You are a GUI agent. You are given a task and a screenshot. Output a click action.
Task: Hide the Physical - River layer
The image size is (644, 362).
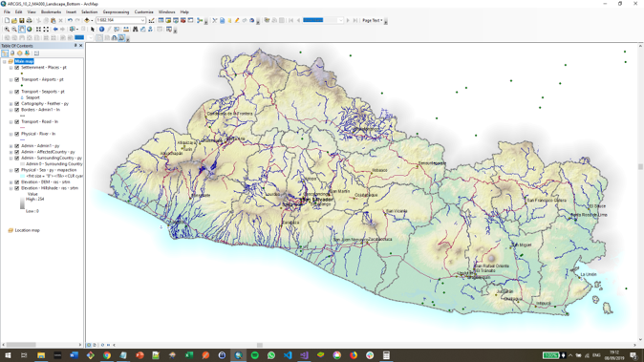(17, 134)
